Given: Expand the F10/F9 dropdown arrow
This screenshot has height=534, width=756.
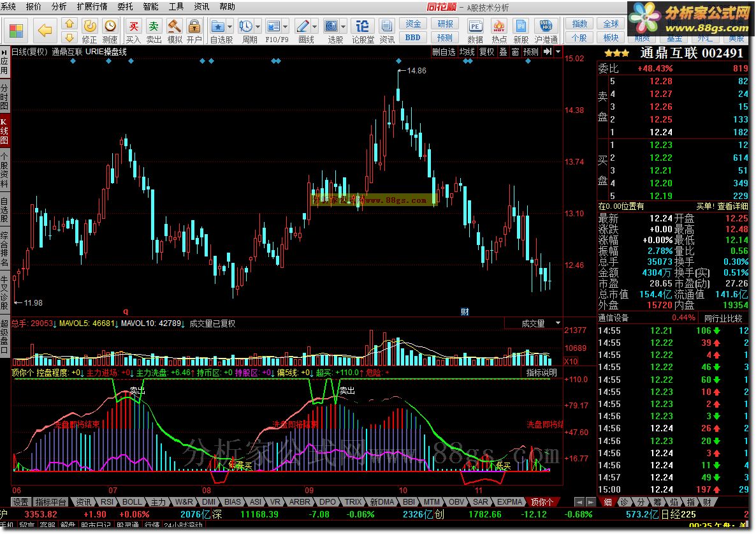Looking at the screenshot, I should pyautogui.click(x=286, y=27).
